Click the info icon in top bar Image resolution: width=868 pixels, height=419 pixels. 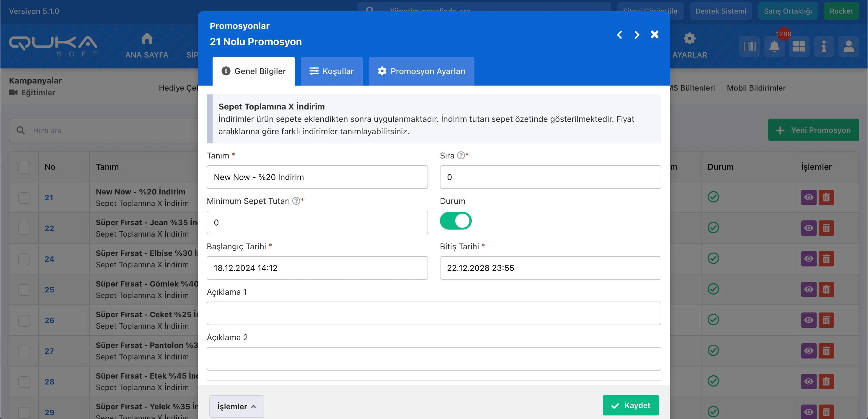pos(823,46)
